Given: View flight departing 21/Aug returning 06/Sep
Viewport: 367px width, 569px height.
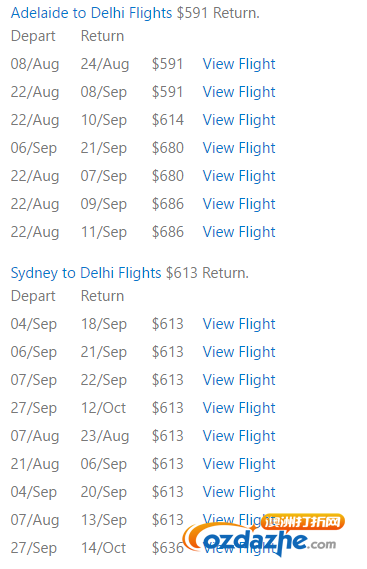Looking at the screenshot, I should 239,464.
